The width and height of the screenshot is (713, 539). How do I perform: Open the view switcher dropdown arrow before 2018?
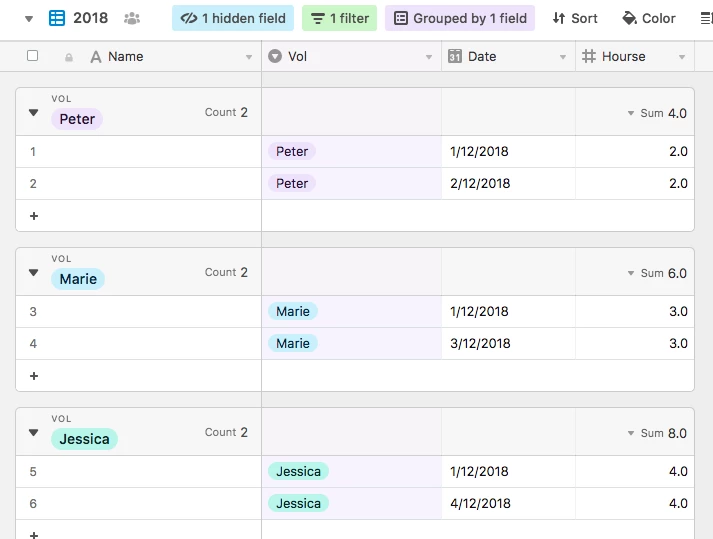point(29,19)
